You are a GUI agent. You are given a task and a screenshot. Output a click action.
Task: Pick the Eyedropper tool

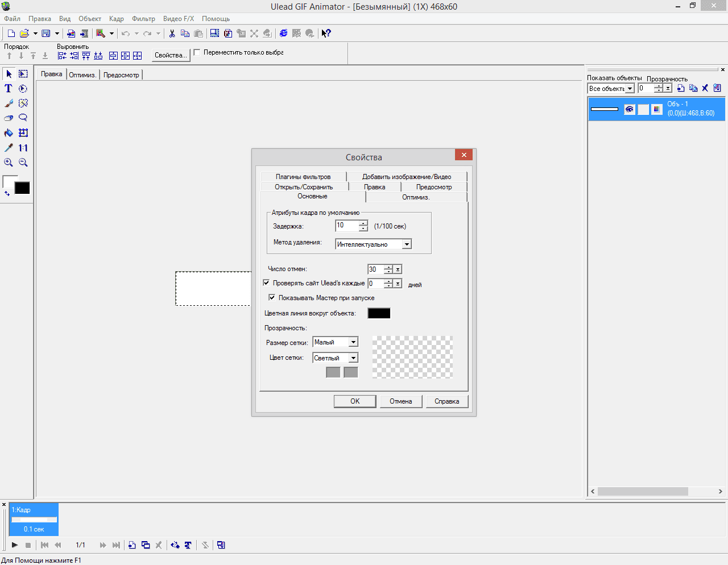pyautogui.click(x=9, y=148)
